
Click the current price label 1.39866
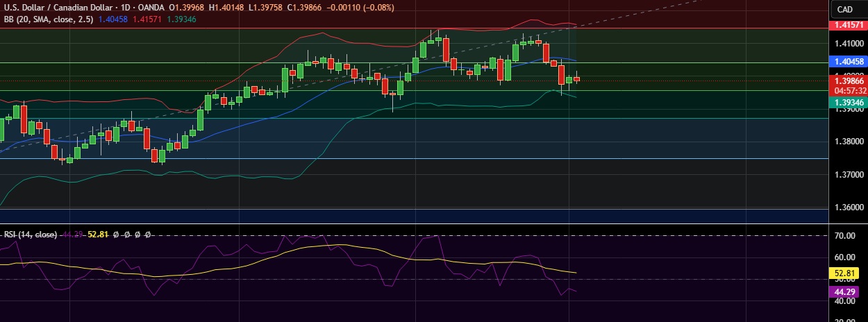849,80
